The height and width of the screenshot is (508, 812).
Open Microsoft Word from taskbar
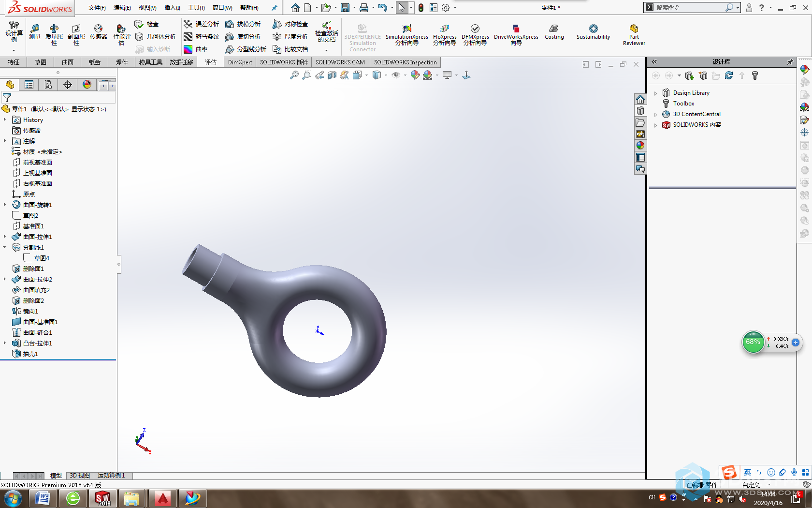coord(43,498)
